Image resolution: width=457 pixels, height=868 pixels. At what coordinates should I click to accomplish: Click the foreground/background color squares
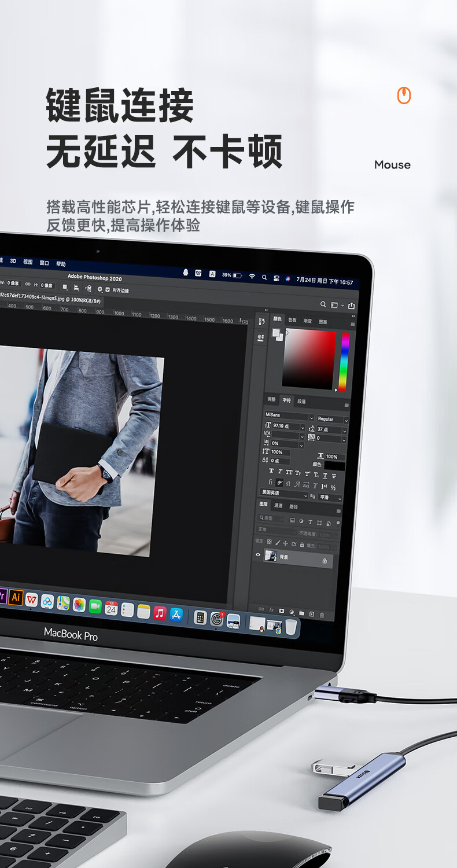coord(278,334)
